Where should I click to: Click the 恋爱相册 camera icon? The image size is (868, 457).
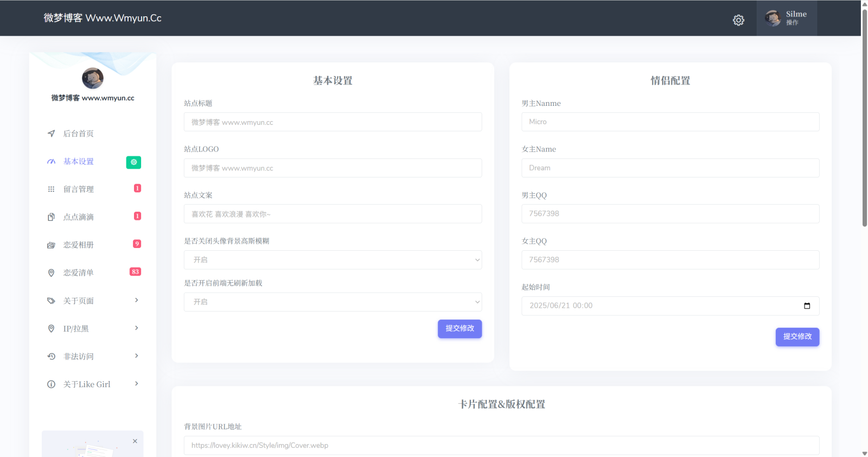tap(51, 245)
